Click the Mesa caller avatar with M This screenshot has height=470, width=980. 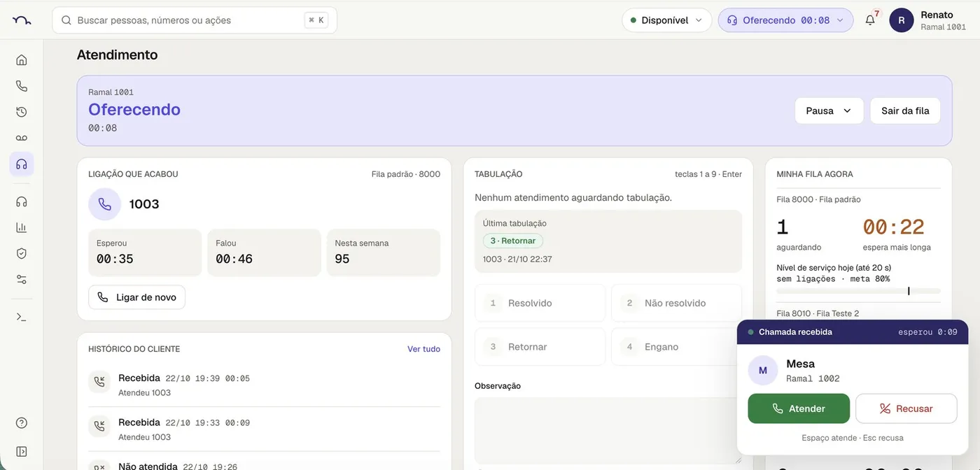pyautogui.click(x=763, y=370)
